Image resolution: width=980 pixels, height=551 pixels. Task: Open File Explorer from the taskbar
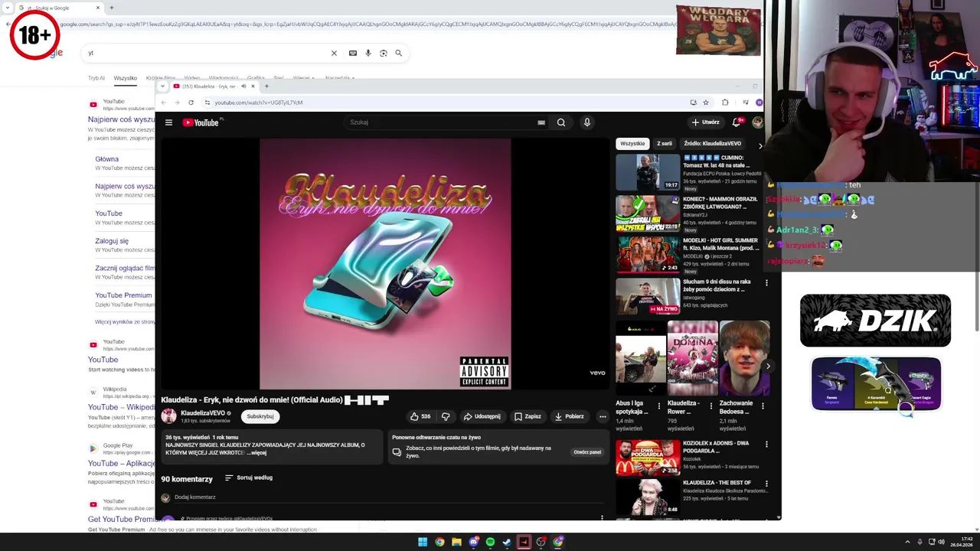[x=456, y=542]
